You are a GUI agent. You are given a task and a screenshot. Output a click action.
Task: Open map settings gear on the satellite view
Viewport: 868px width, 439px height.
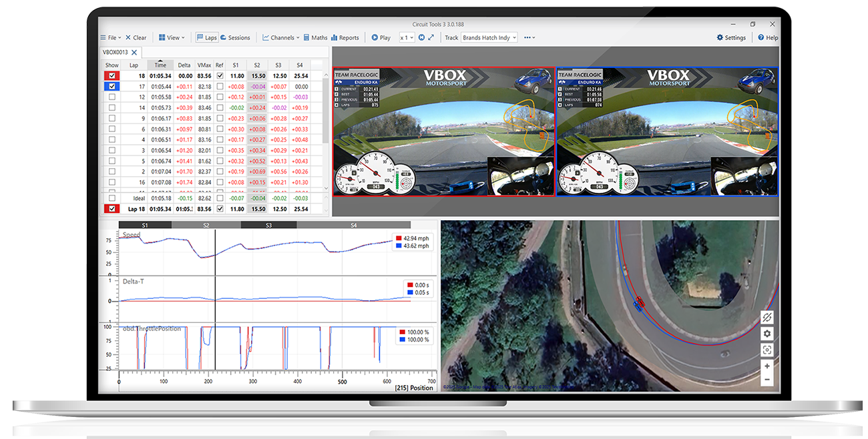pos(767,334)
